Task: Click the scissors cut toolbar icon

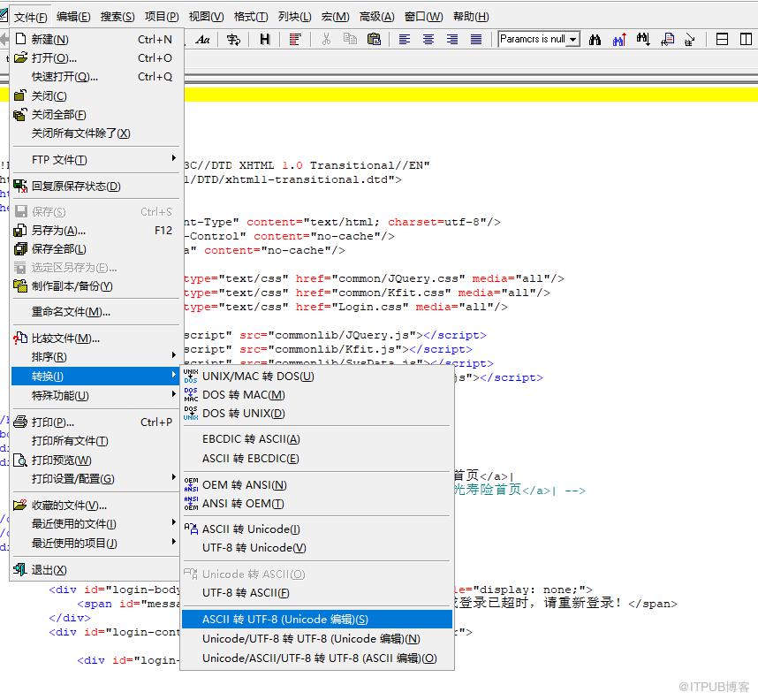Action: (x=326, y=39)
